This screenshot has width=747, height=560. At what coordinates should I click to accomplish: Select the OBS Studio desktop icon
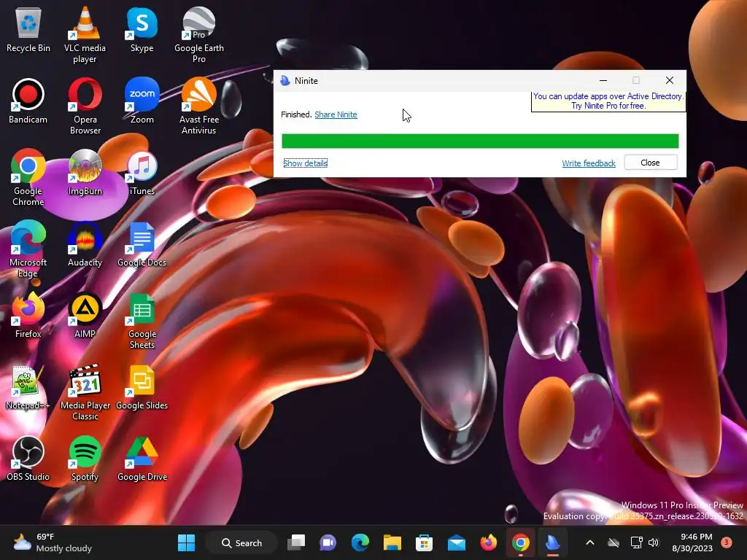[x=28, y=458]
